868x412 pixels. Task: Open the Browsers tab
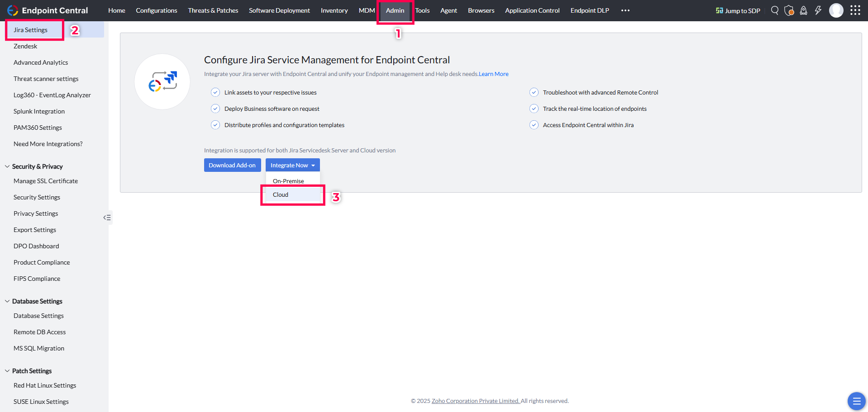[481, 10]
